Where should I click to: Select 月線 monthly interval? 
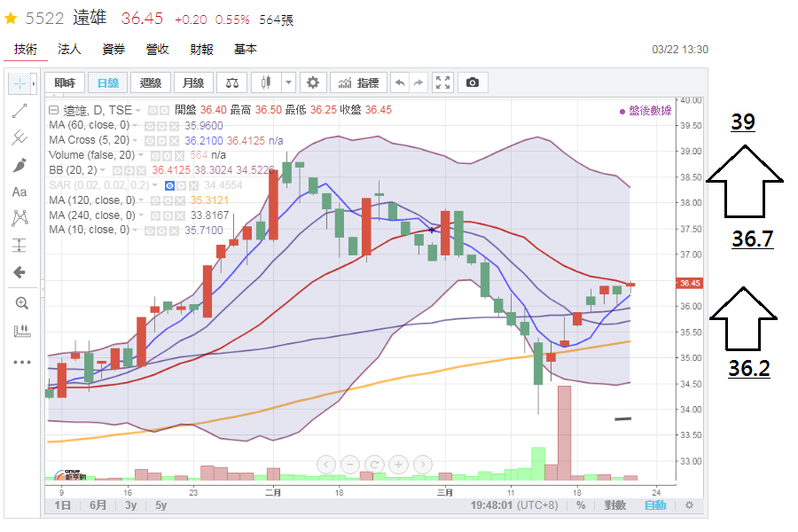193,83
